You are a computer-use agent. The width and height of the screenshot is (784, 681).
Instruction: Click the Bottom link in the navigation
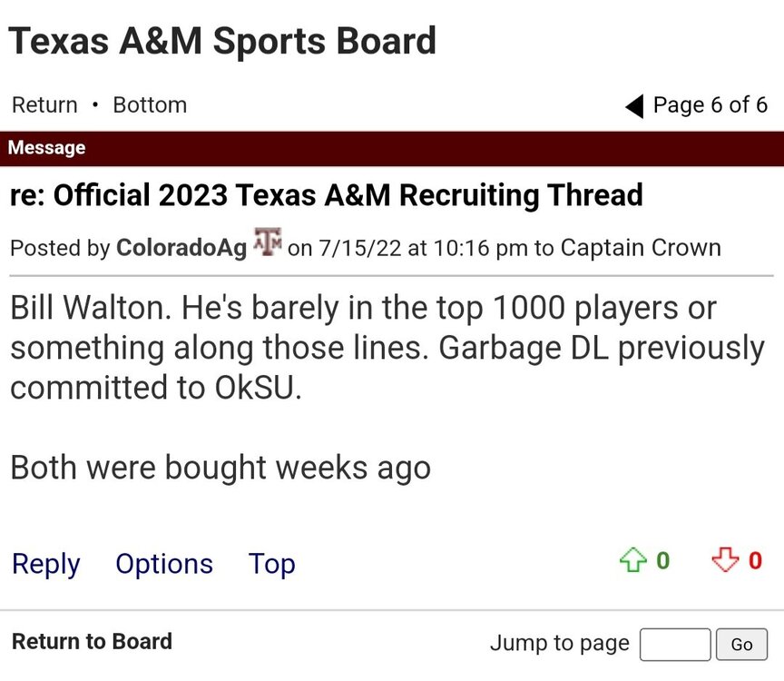click(150, 105)
